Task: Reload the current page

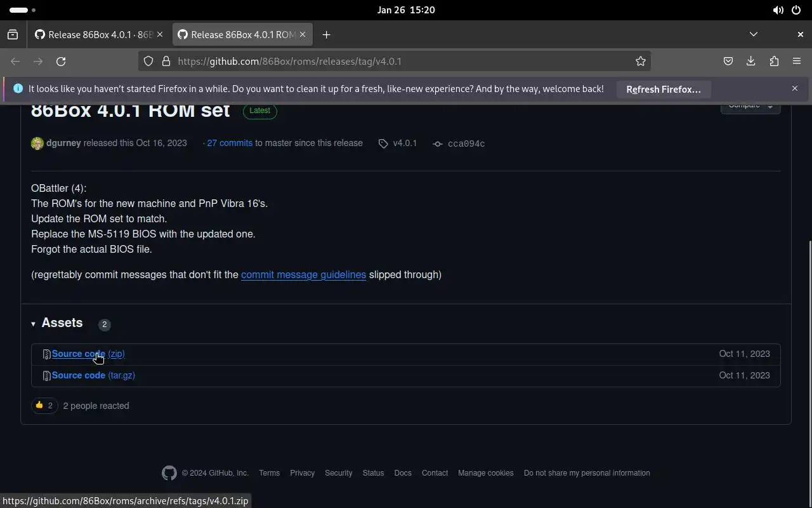Action: pyautogui.click(x=61, y=62)
